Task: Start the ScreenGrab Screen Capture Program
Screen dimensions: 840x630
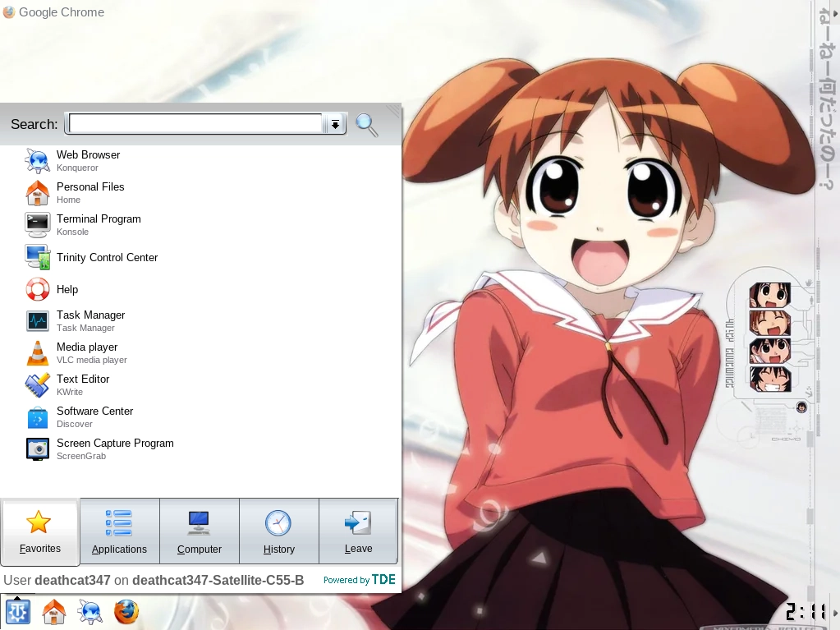Action: click(201, 449)
